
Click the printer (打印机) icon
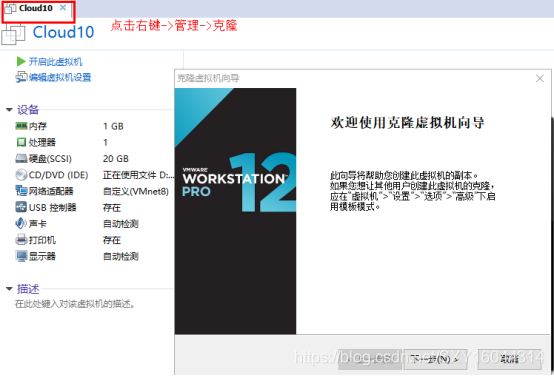21,240
